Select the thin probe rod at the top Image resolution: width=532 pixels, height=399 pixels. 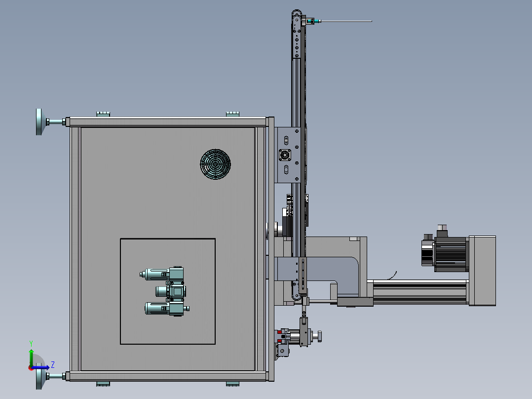tap(346, 21)
